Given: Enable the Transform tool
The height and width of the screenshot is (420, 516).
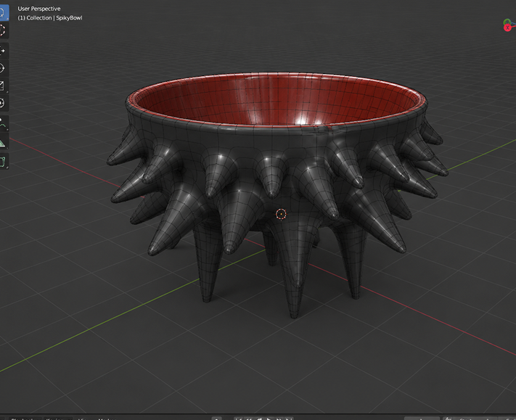Looking at the screenshot, I should pos(3,103).
